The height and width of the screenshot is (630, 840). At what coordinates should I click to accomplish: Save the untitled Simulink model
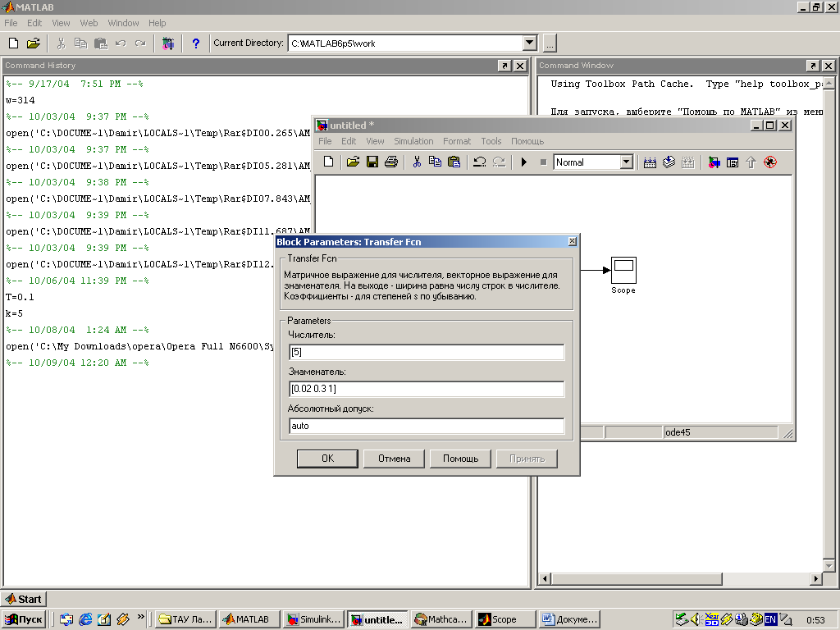point(372,162)
